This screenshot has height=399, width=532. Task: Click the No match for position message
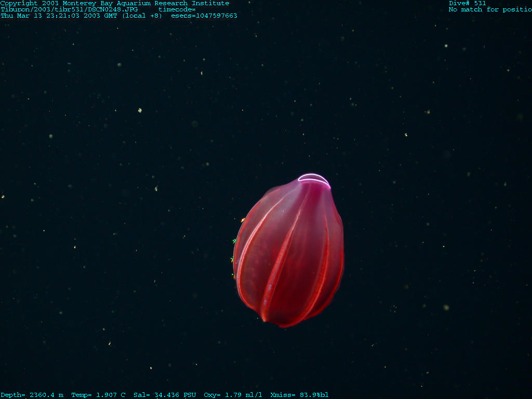490,9
